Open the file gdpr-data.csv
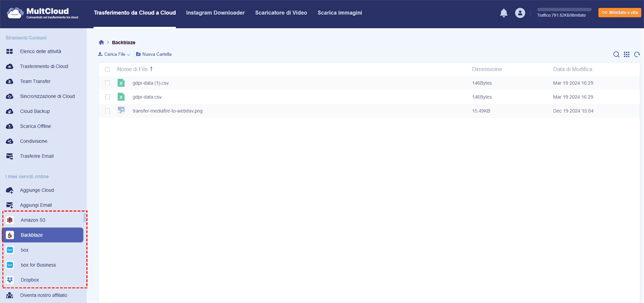The height and width of the screenshot is (303, 644). (x=147, y=97)
